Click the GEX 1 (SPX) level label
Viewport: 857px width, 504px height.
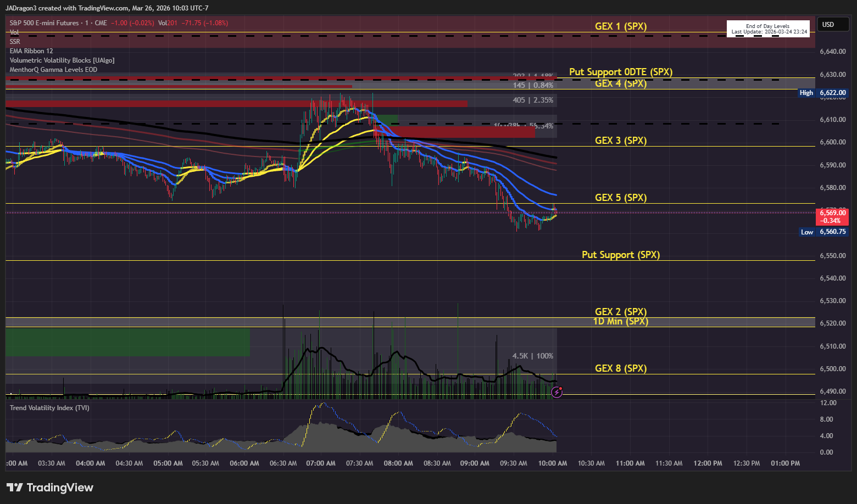621,26
